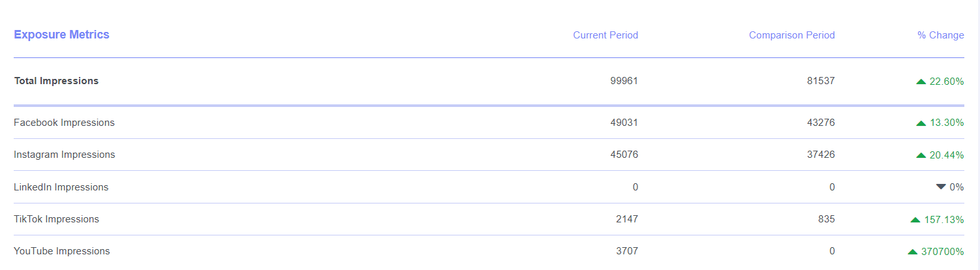Image resolution: width=980 pixels, height=270 pixels.
Task: Click the YouTube Impressions green up arrow
Action: coord(913,252)
